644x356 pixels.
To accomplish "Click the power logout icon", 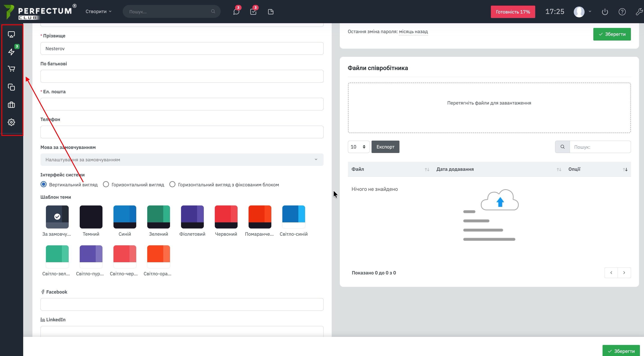I will click(x=605, y=12).
